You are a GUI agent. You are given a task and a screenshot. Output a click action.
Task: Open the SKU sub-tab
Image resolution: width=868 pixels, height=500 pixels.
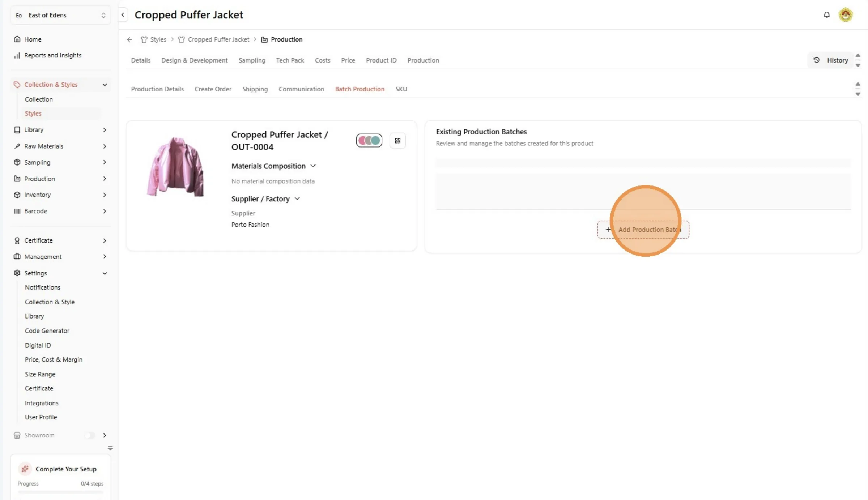(401, 89)
